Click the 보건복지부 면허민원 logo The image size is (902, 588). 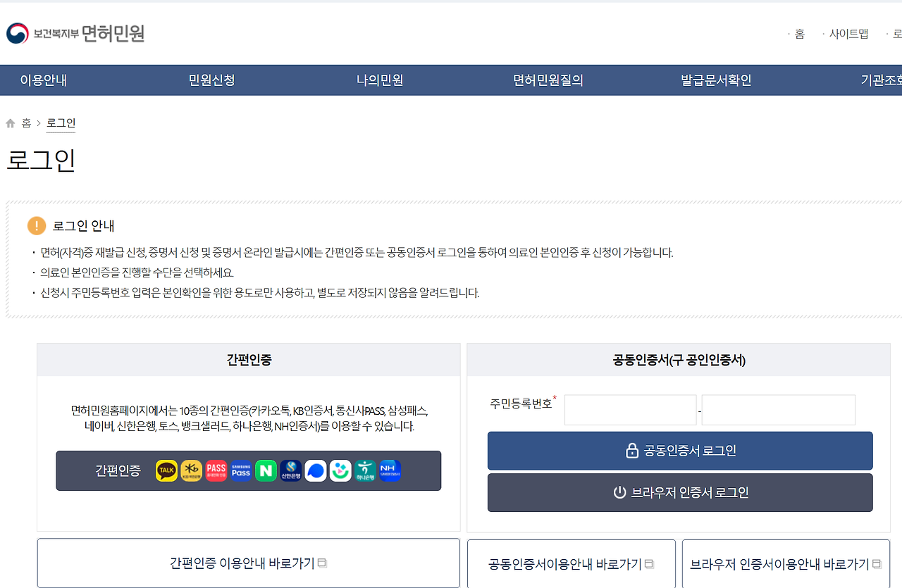[x=75, y=33]
